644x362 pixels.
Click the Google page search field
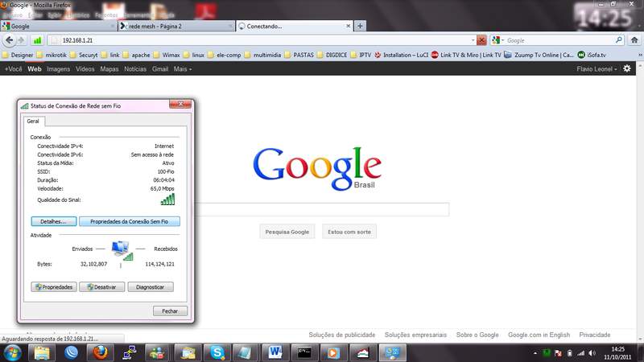321,209
